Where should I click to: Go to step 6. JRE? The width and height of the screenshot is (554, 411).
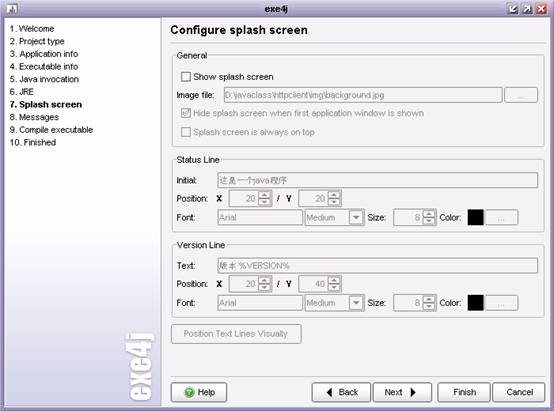[22, 92]
